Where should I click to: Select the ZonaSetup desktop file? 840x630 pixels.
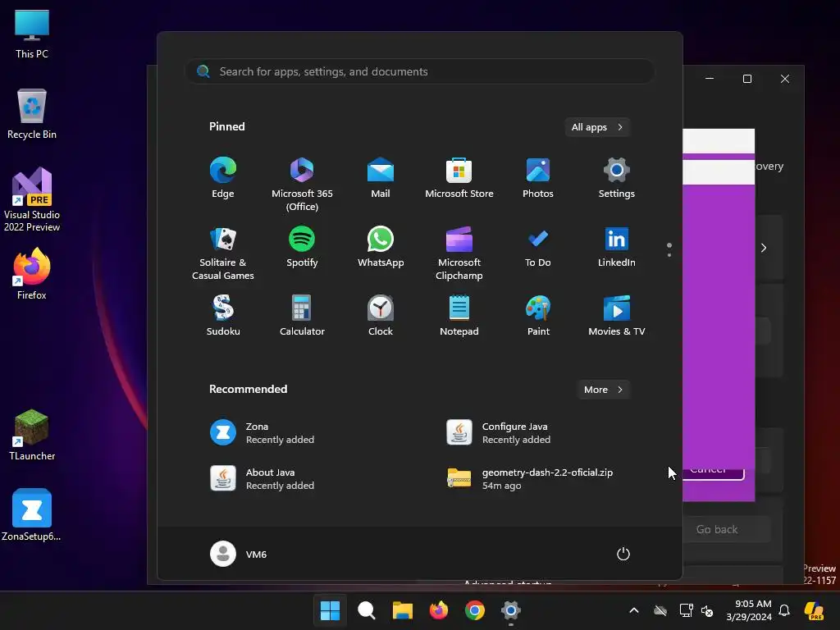pyautogui.click(x=32, y=515)
